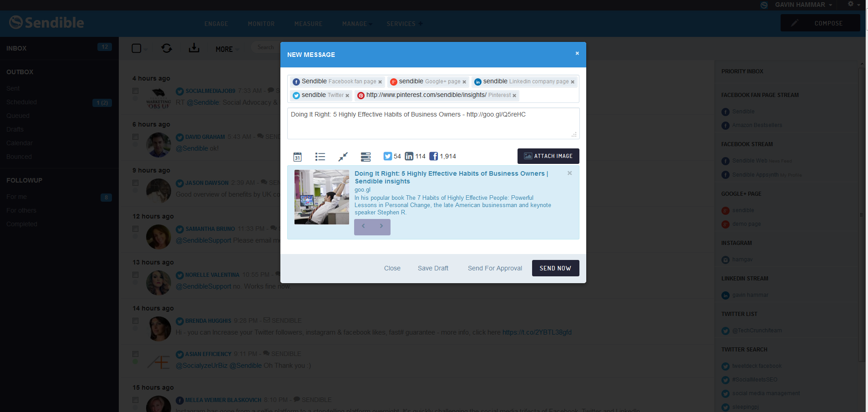Screen dimensions: 868x412
Task: Click the Facebook character count icon
Action: tap(433, 156)
